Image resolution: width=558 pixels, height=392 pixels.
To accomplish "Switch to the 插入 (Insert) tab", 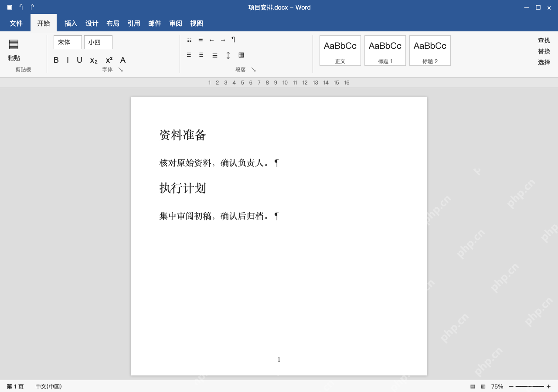I will [x=71, y=24].
